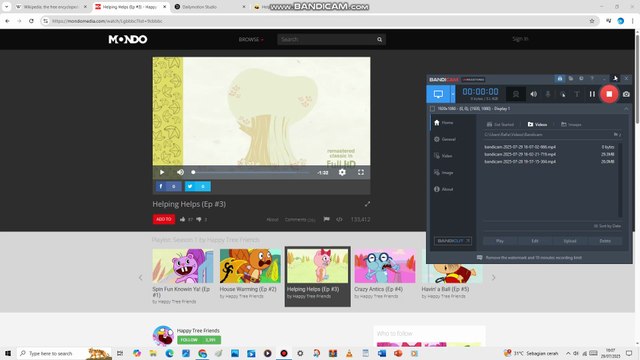
Task: Select bandicam 2025-07-28 mp4 file
Action: [550, 162]
